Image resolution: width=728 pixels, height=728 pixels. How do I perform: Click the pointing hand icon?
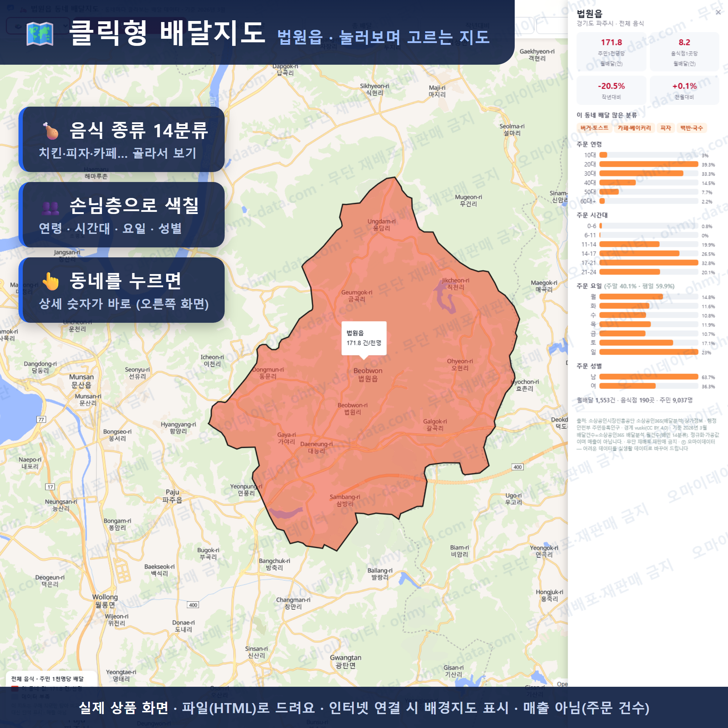(50, 281)
